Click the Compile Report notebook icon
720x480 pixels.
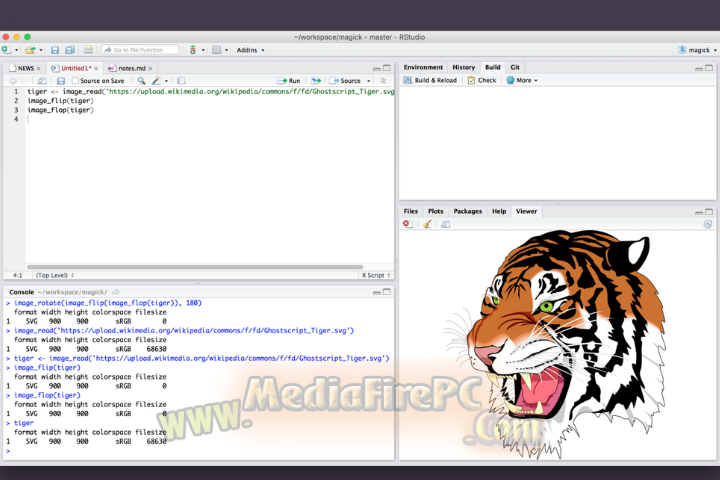point(181,81)
